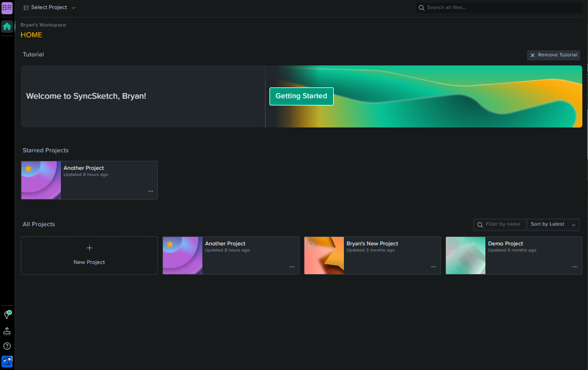The height and width of the screenshot is (370, 588).
Task: Click the Getting Started button
Action: pyautogui.click(x=302, y=96)
